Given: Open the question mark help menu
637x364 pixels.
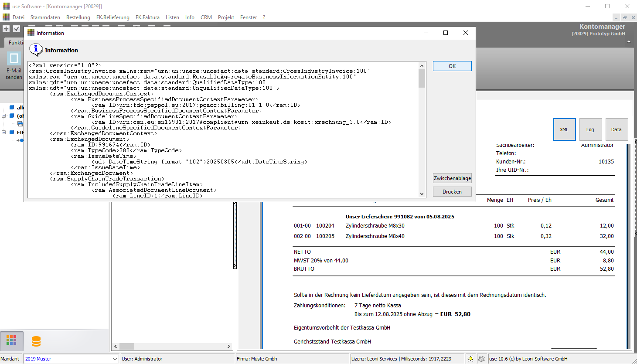Looking at the screenshot, I should [264, 17].
